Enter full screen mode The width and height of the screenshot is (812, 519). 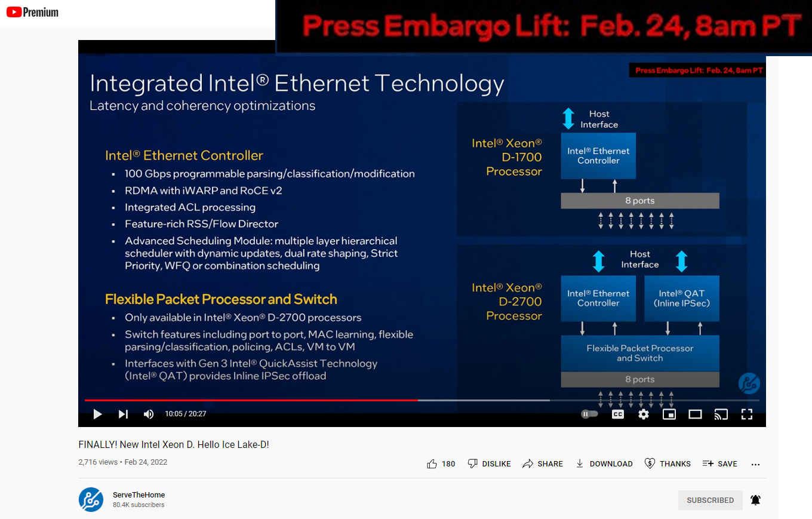pos(746,414)
